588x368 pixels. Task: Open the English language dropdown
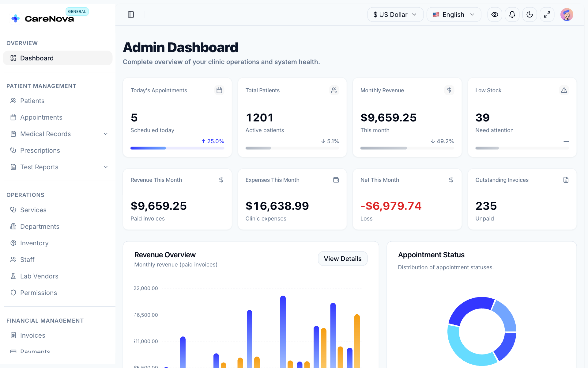454,14
